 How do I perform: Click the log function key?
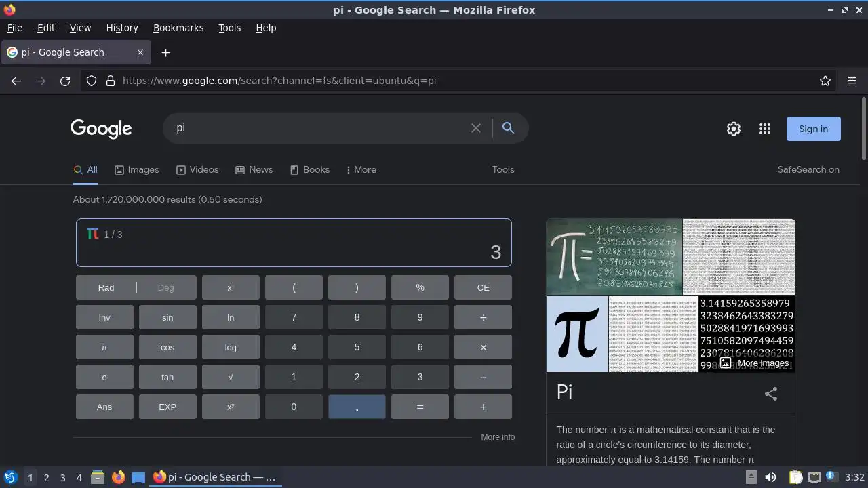coord(231,347)
